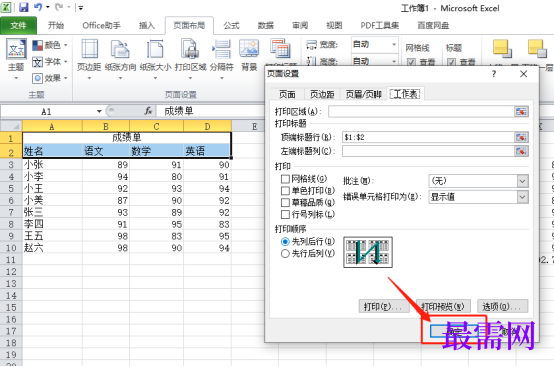Open the 宽度 width dropdown
The height and width of the screenshot is (367, 554).
394,45
